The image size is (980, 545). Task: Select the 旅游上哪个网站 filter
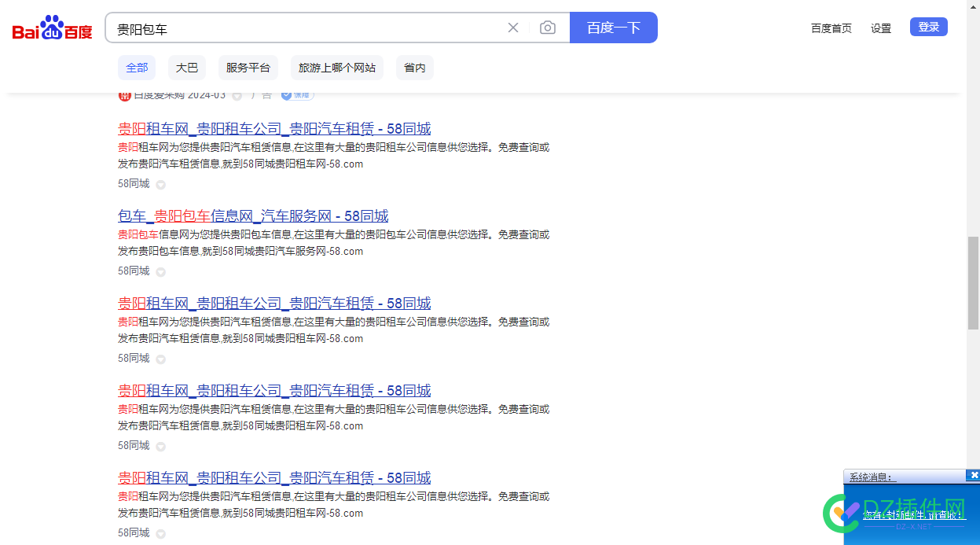(336, 68)
